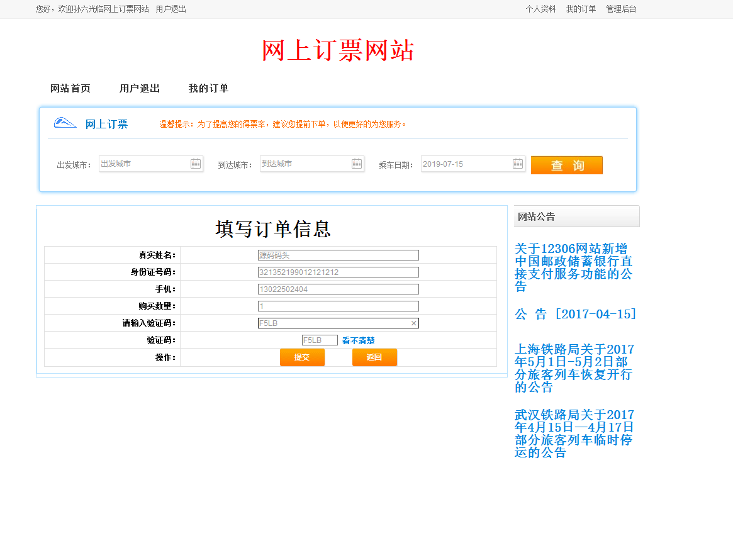This screenshot has height=560, width=733.
Task: Click the 真实姓名 name input field
Action: coord(338,255)
